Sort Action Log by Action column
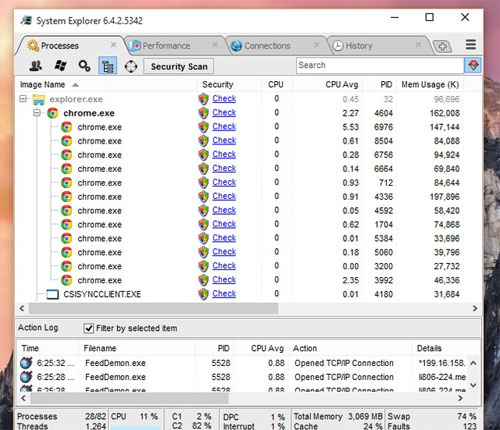Image resolution: width=500 pixels, height=430 pixels. click(x=305, y=348)
